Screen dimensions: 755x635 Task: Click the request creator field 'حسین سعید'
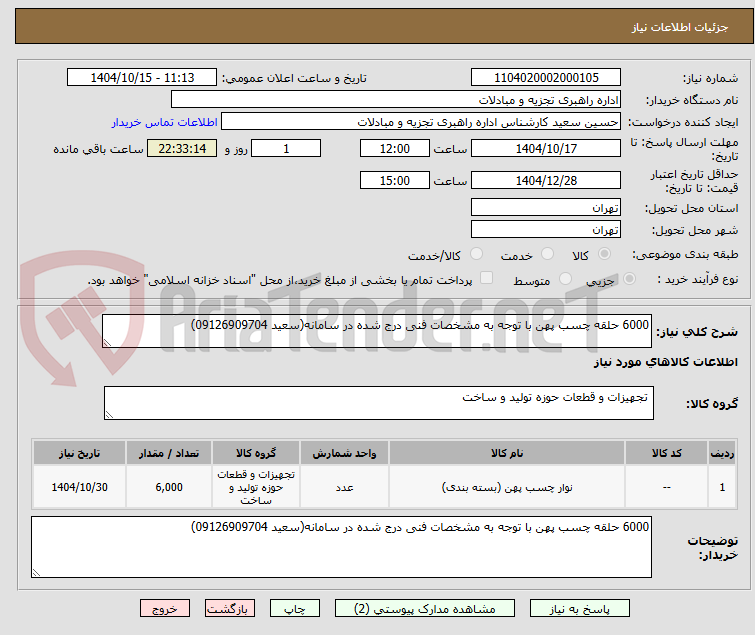[x=421, y=122]
